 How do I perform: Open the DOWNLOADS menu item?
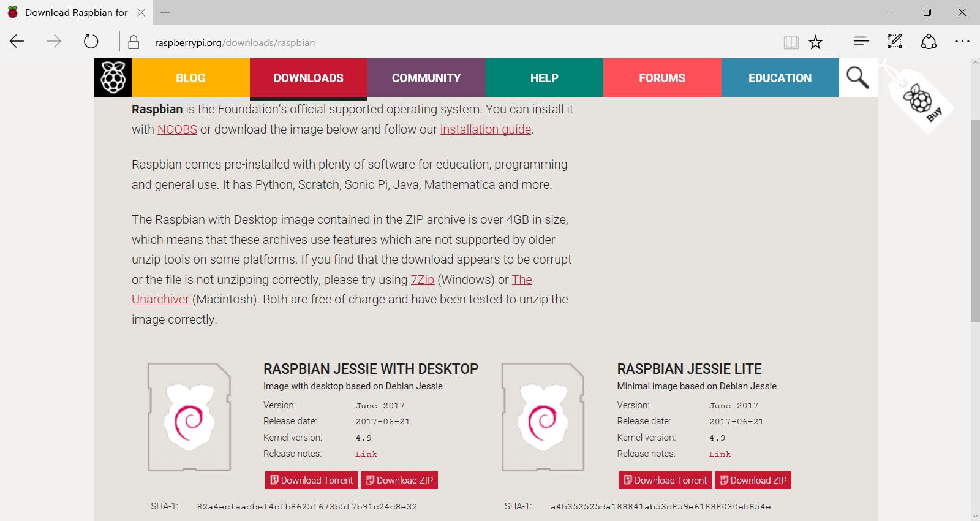(309, 78)
